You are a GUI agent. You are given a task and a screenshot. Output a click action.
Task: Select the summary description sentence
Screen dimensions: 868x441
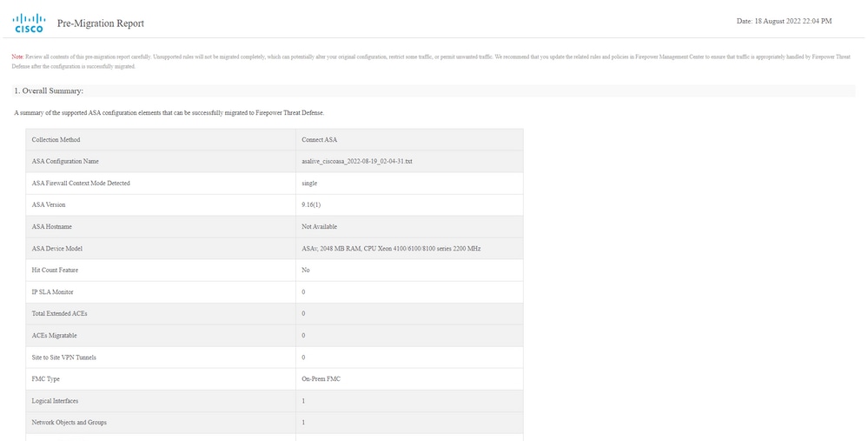(x=169, y=112)
